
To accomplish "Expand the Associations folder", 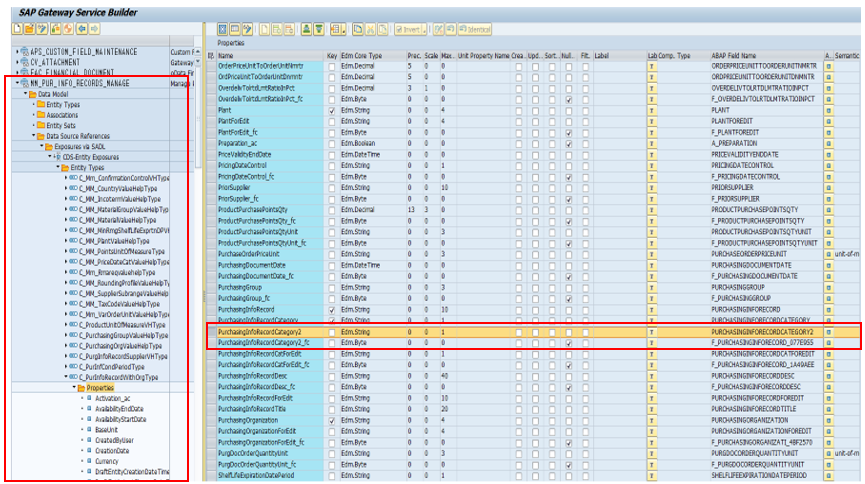I will coord(34,115).
